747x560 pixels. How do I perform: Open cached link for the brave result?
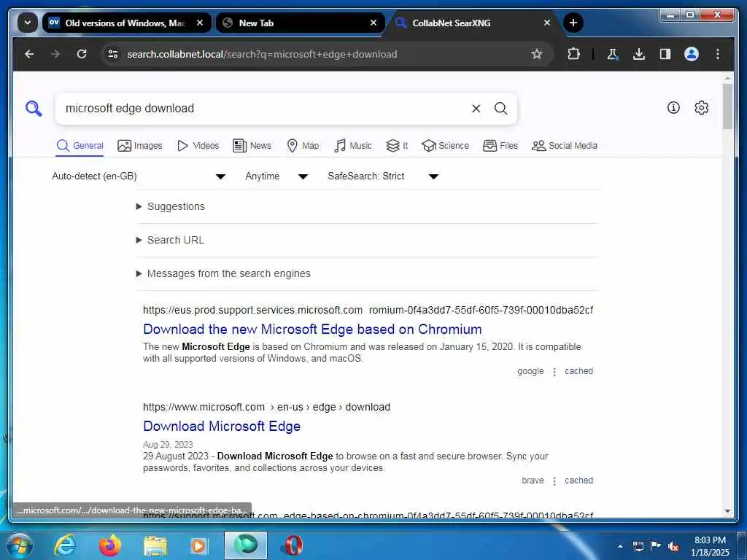(578, 481)
